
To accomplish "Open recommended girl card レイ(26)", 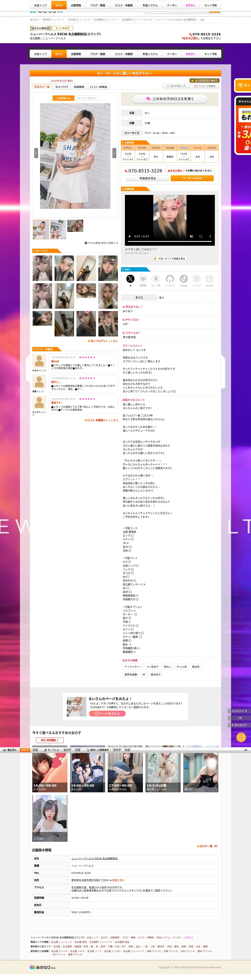I will coord(49,818).
